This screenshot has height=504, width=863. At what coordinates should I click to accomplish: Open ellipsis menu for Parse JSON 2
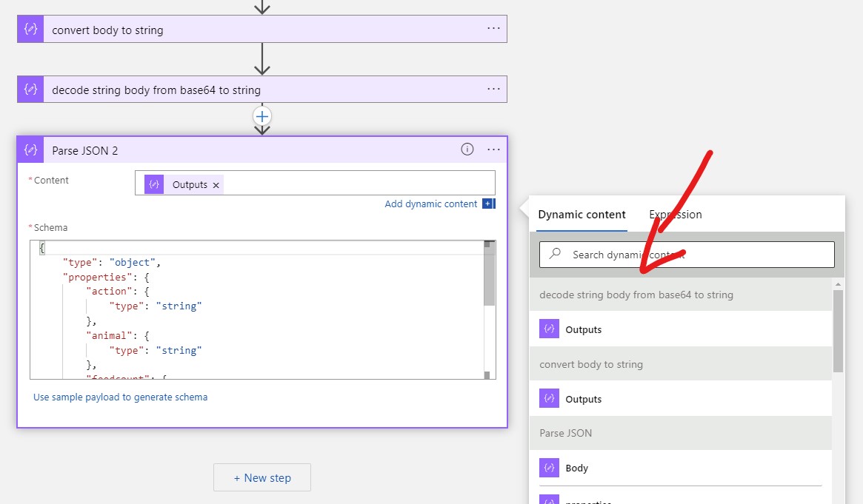point(493,149)
